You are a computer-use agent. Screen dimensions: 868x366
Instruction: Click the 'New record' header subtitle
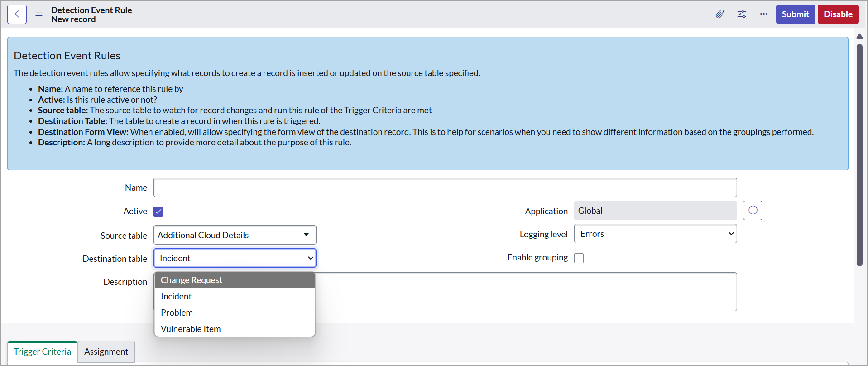pyautogui.click(x=73, y=19)
